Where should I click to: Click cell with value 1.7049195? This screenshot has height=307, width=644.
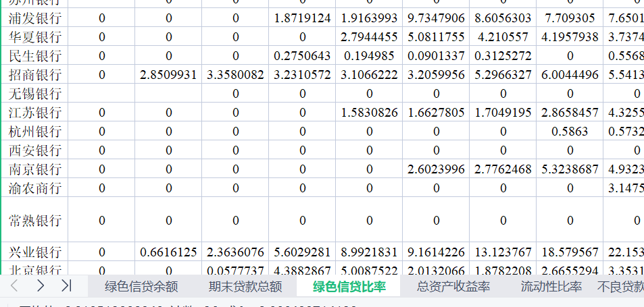tap(503, 112)
